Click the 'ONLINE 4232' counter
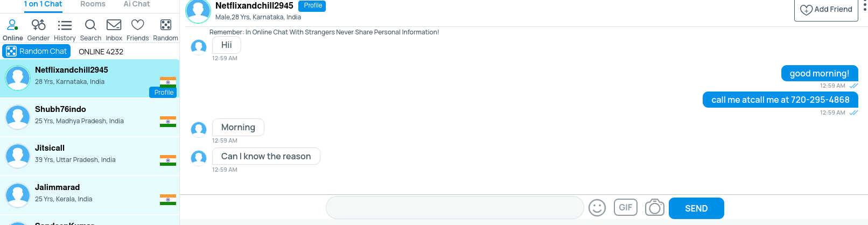Screen dimensions: 868x225 (101, 52)
